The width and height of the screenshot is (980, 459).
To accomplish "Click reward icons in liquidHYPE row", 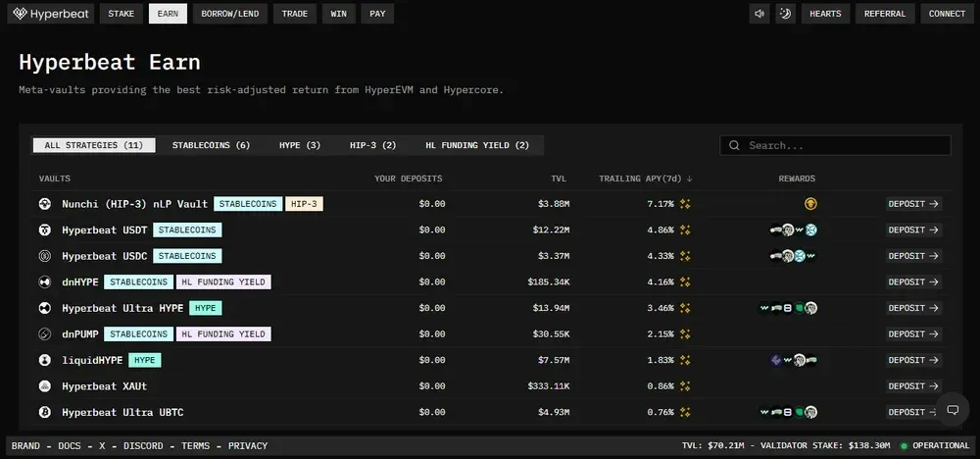I will tap(794, 360).
